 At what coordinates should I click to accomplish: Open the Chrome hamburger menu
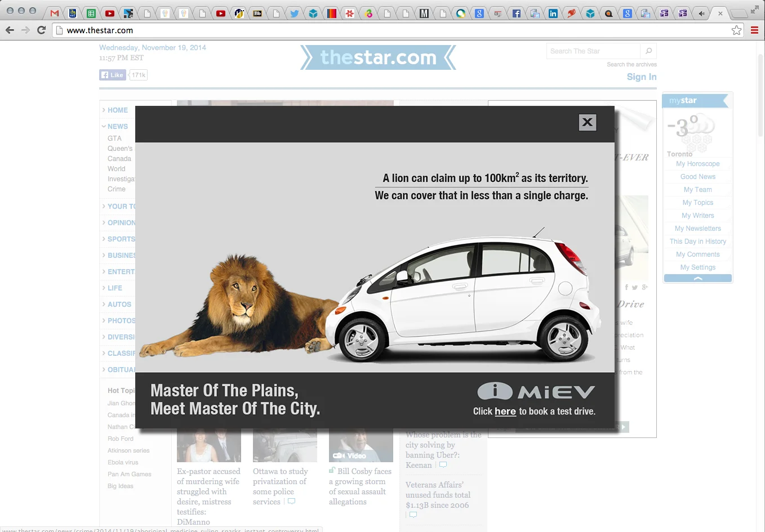point(754,30)
